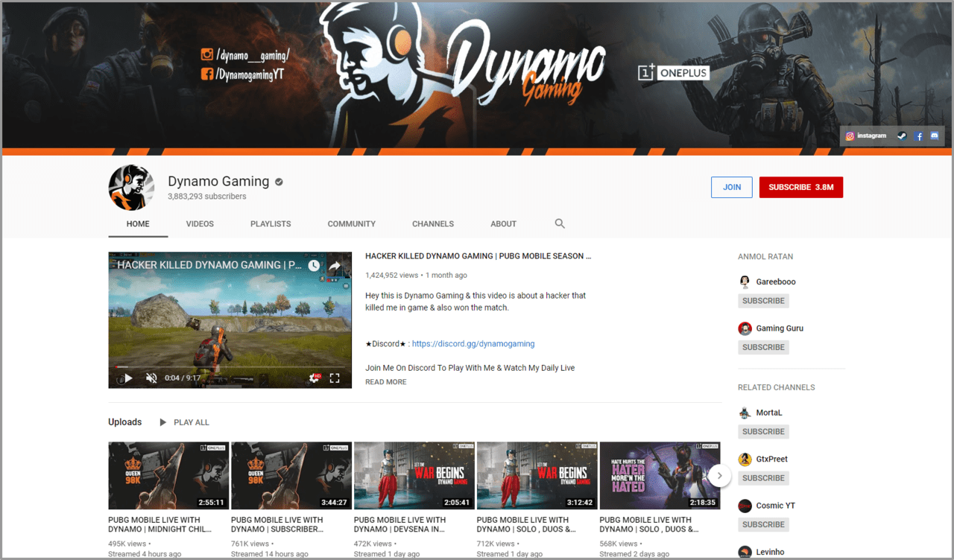This screenshot has height=560, width=954.
Task: Click 1,424,952 views text
Action: (392, 276)
